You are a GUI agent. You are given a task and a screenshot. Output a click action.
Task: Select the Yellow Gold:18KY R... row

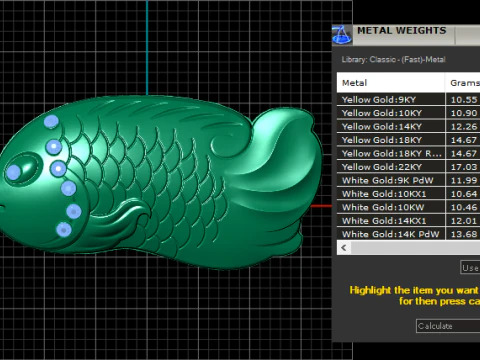pos(408,153)
